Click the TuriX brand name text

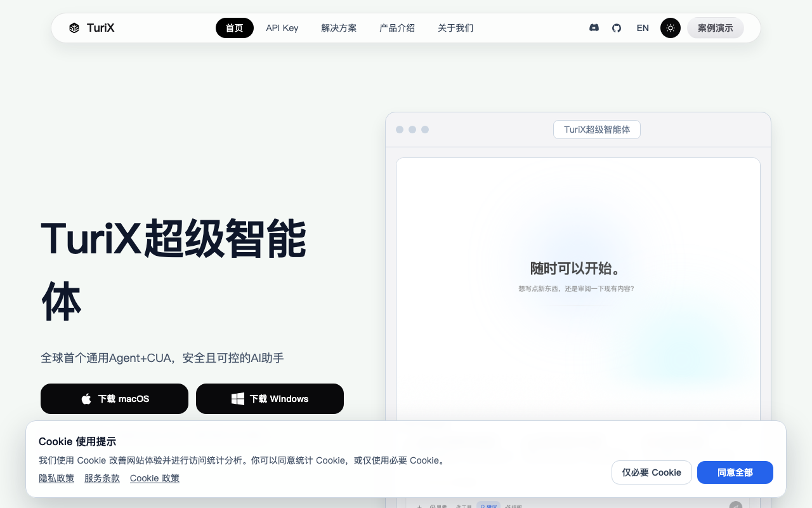click(x=101, y=28)
